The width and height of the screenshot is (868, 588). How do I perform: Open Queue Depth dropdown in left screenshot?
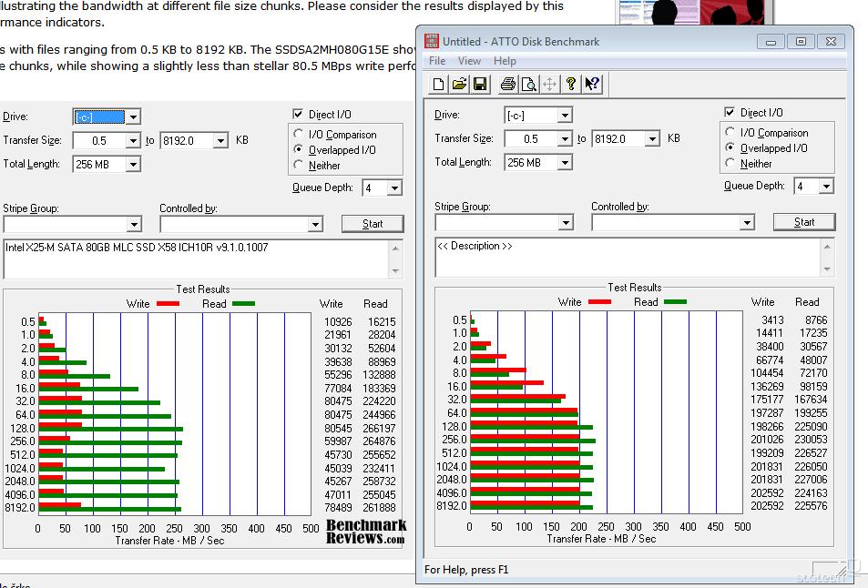pyautogui.click(x=394, y=188)
